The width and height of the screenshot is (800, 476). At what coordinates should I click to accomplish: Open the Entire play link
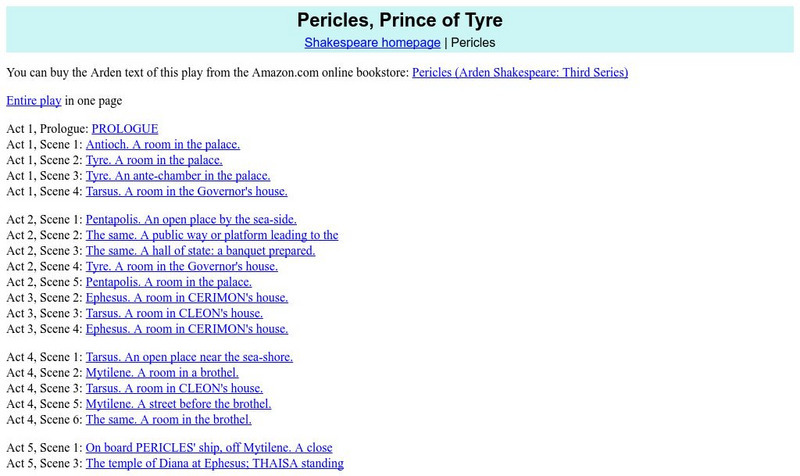click(x=34, y=101)
